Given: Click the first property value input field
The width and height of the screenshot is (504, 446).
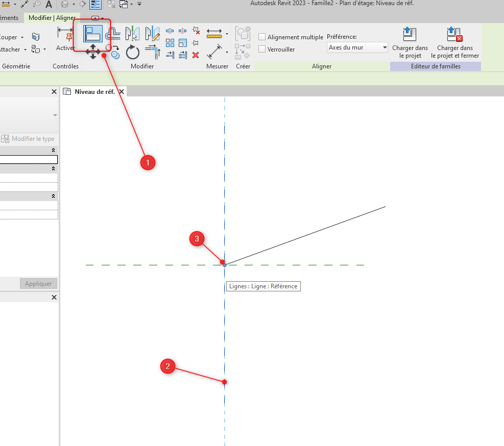Looking at the screenshot, I should point(29,160).
